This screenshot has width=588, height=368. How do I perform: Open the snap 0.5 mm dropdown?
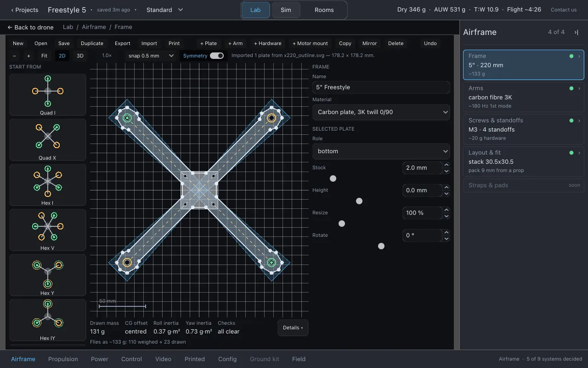pyautogui.click(x=150, y=56)
